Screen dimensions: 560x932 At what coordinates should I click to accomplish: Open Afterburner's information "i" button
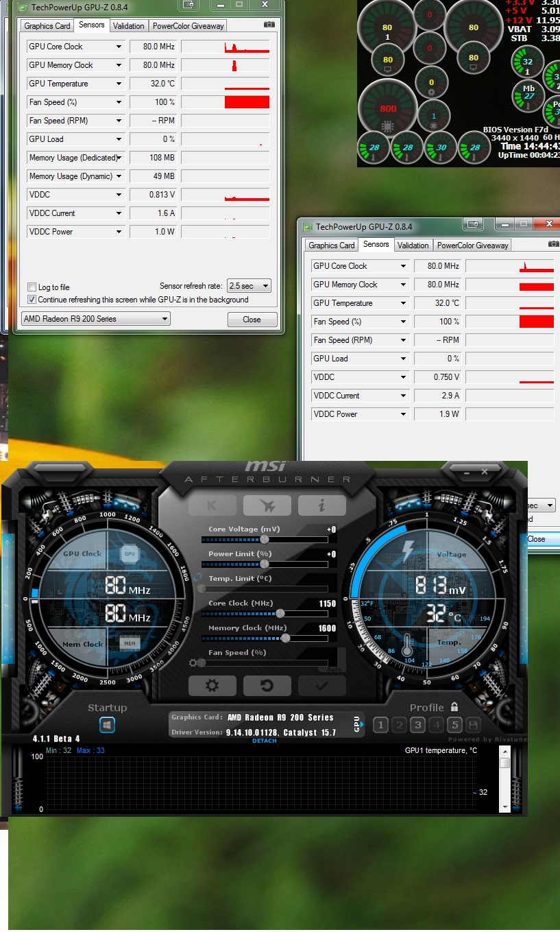click(x=322, y=505)
